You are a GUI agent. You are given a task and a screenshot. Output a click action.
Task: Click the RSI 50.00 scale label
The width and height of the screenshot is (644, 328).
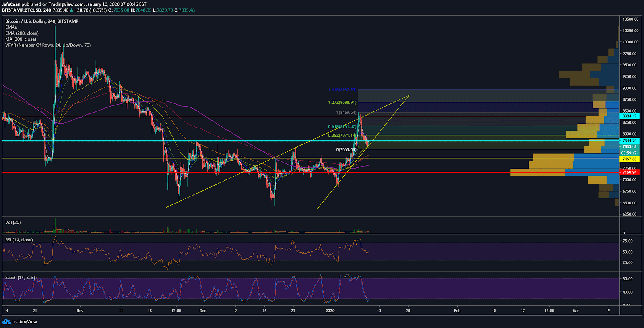[x=628, y=252]
